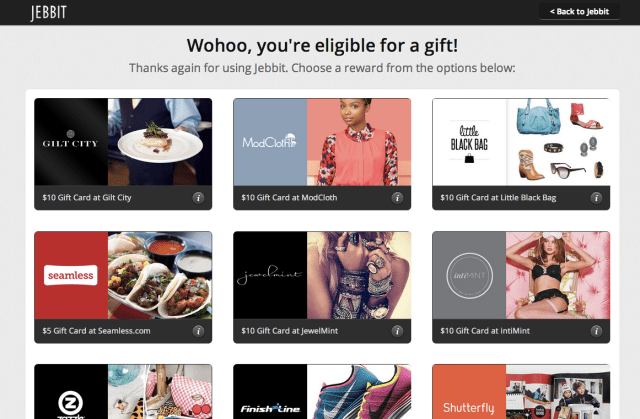Click Back to Jebbit button
This screenshot has width=640, height=419.
(x=579, y=11)
